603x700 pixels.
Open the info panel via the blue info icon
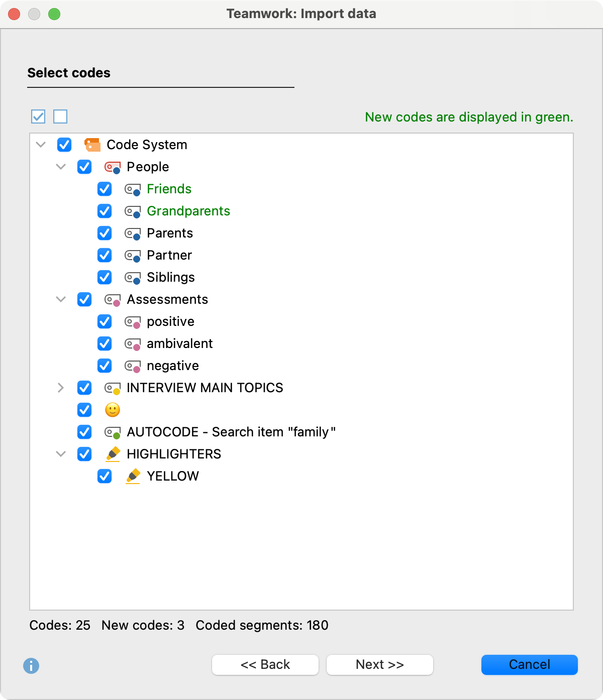31,667
